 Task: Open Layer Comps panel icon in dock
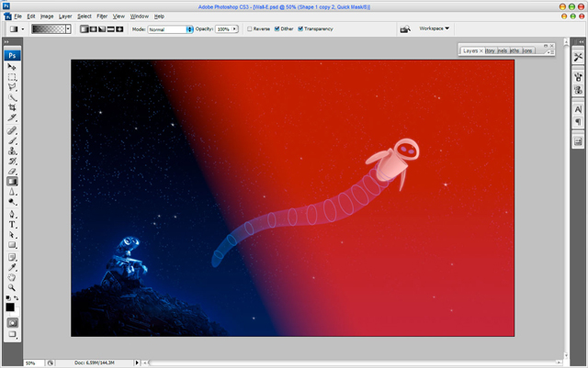[x=578, y=141]
